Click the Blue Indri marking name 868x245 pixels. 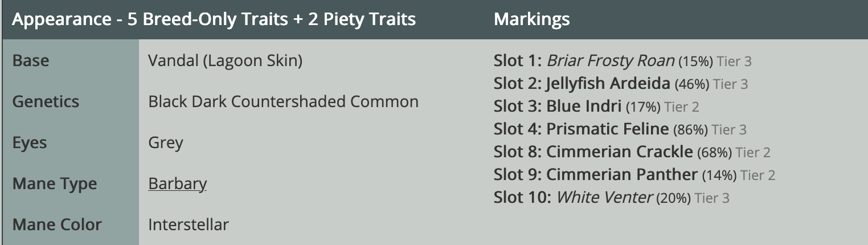coord(584,107)
